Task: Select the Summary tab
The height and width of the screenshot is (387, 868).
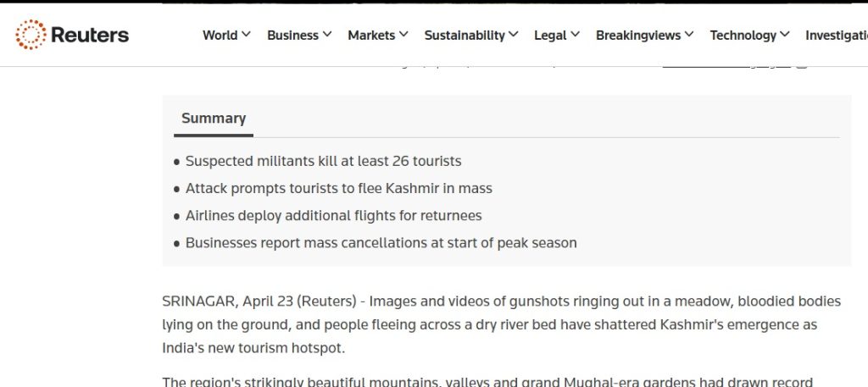Action: [214, 119]
